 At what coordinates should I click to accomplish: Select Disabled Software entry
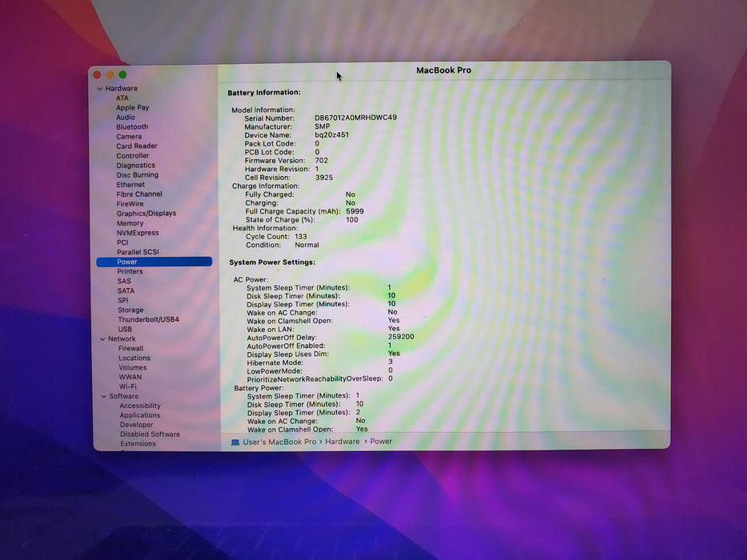click(150, 434)
